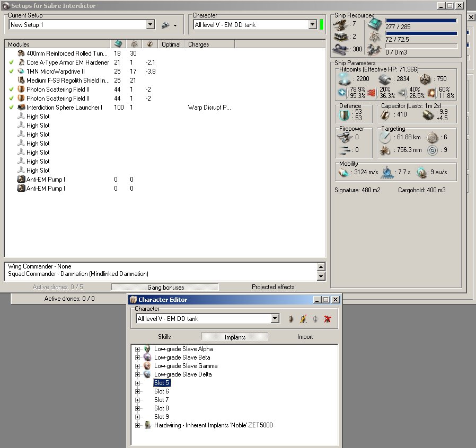The height and width of the screenshot is (448, 476).
Task: Click fleet list scroll up arrow
Action: pyautogui.click(x=321, y=267)
